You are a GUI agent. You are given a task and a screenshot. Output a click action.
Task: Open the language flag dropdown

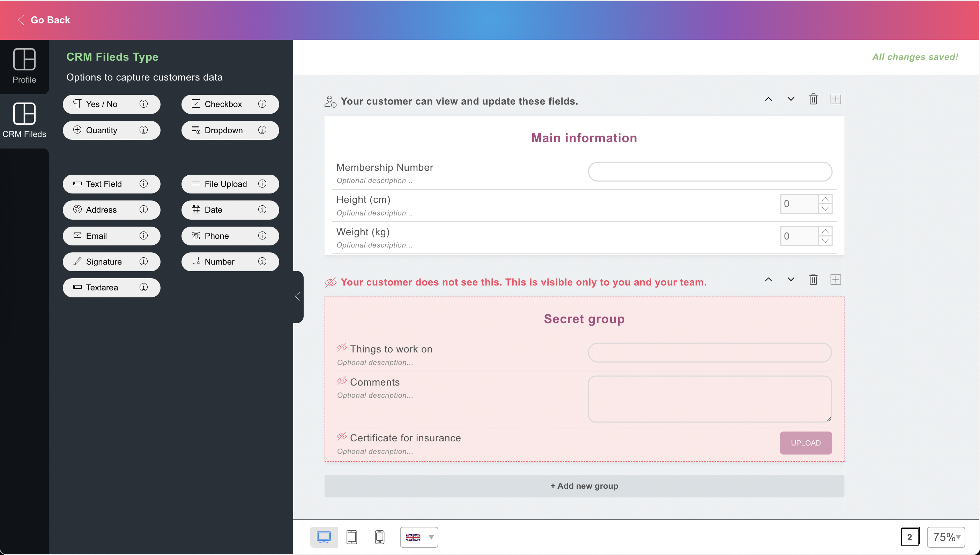[419, 537]
